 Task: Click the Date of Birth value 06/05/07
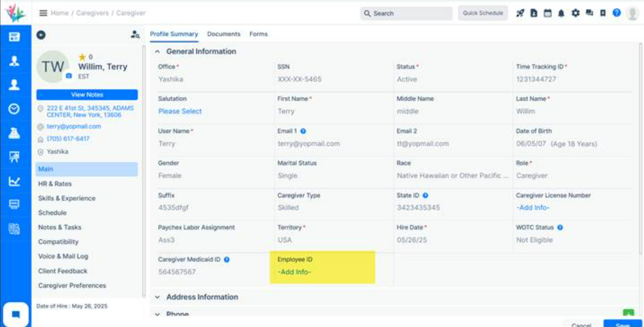coord(530,144)
